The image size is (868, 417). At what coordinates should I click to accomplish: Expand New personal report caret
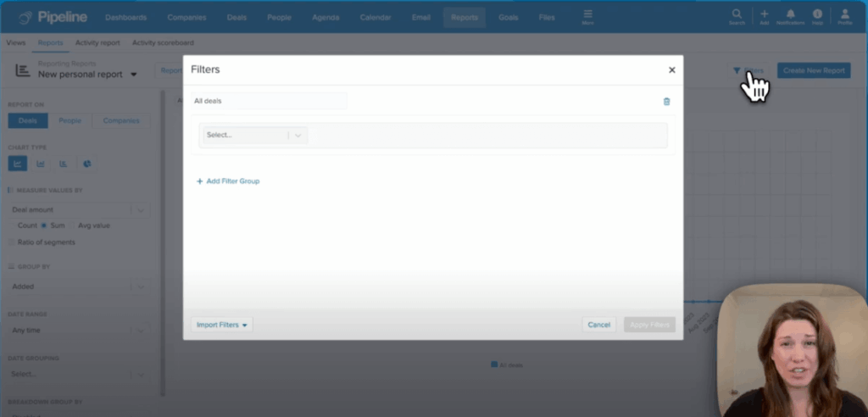pos(134,75)
